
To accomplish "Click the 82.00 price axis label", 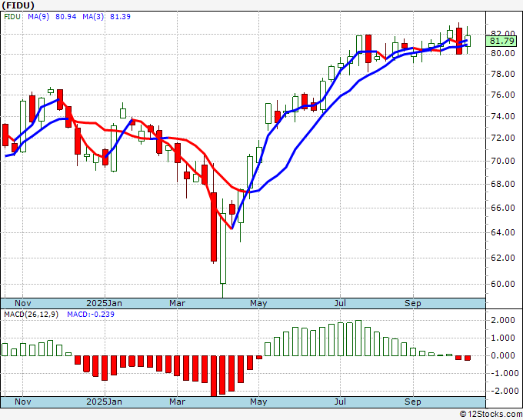I will [x=503, y=33].
